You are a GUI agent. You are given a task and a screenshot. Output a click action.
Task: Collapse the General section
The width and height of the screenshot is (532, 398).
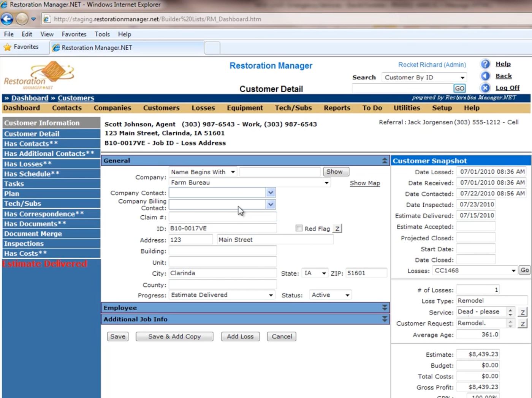point(385,161)
